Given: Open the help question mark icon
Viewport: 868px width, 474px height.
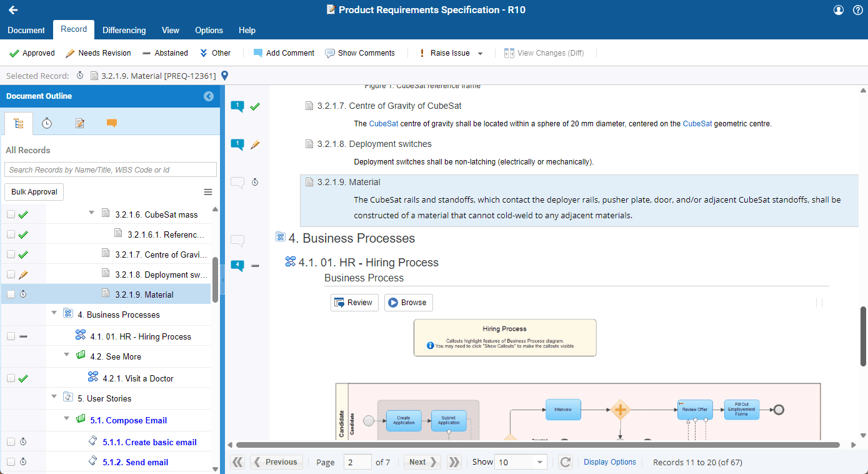Looking at the screenshot, I should (x=857, y=10).
